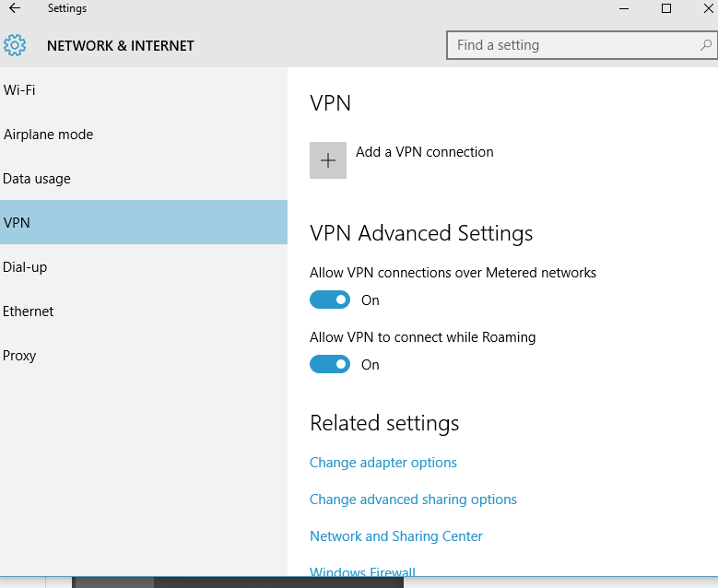Focus the Find a setting search field

[x=571, y=45]
